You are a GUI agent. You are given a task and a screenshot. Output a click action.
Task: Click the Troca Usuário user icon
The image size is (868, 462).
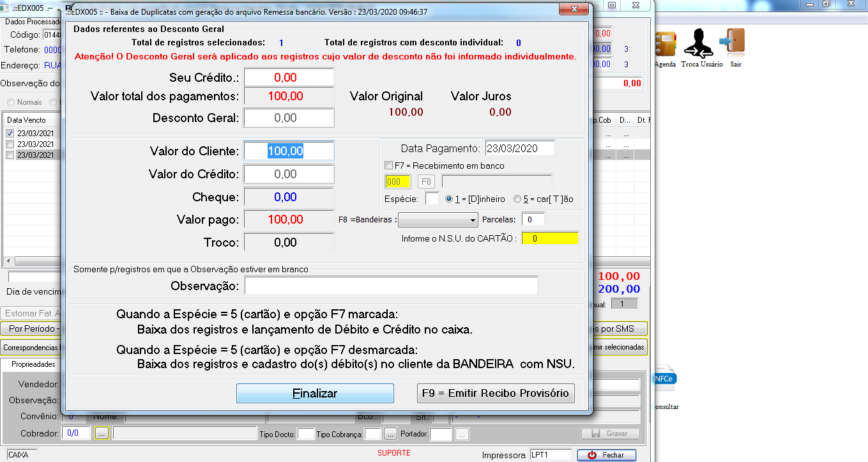click(x=699, y=43)
